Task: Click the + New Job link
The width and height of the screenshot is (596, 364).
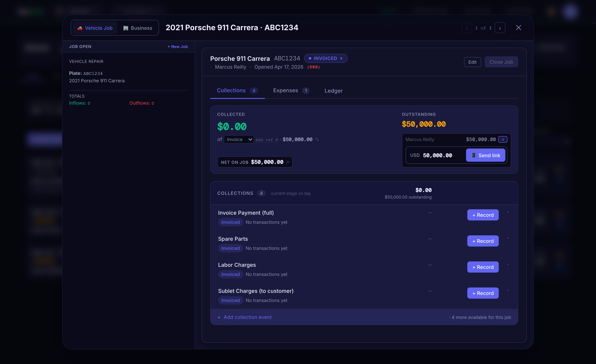Action: coord(178,47)
